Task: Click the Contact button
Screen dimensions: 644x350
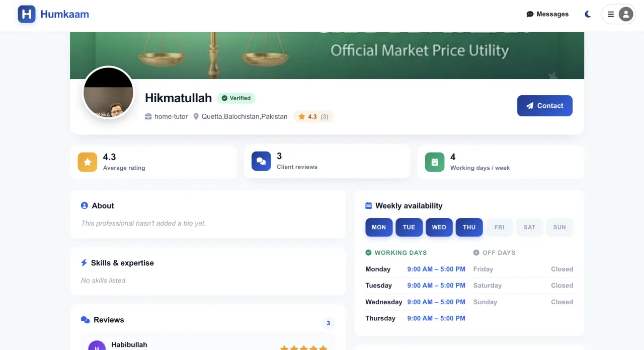Action: (x=545, y=106)
